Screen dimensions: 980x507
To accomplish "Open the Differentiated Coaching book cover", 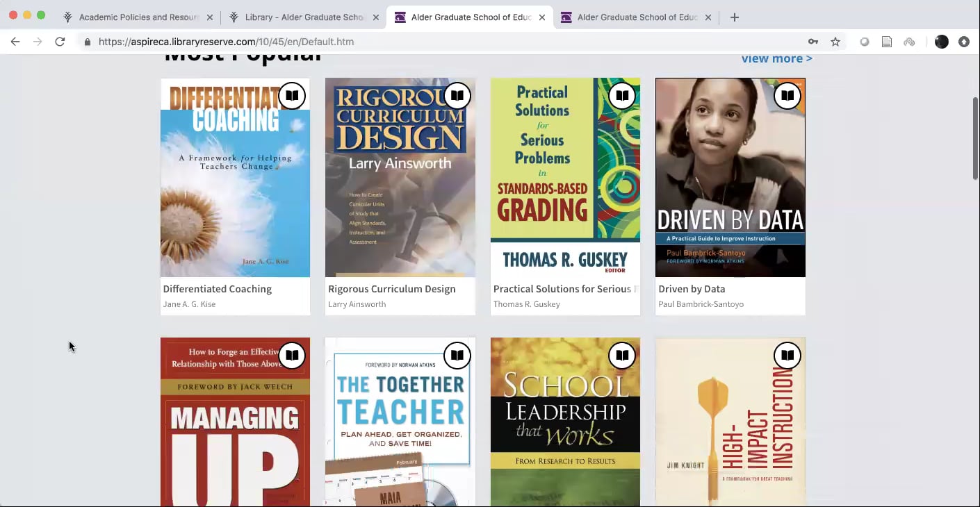I will pos(235,178).
